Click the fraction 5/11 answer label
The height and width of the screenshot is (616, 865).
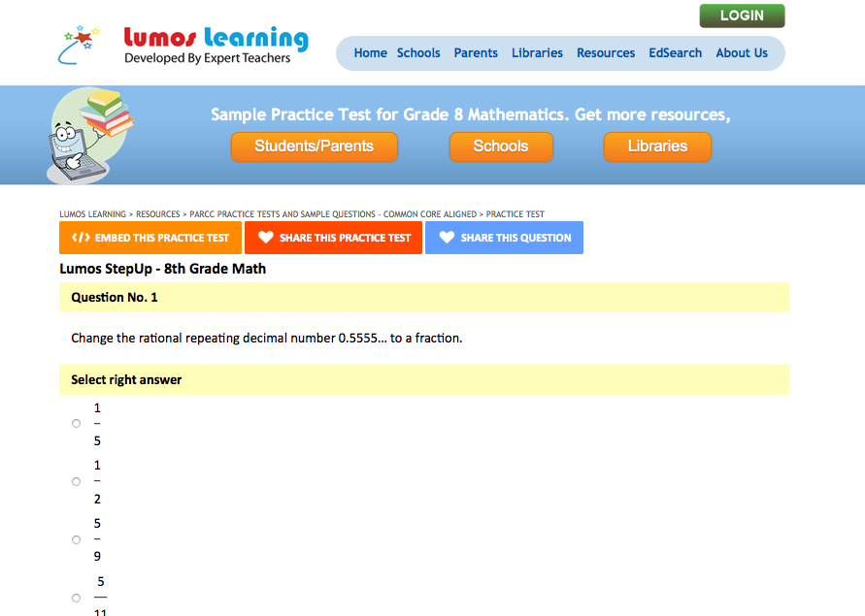click(x=100, y=597)
